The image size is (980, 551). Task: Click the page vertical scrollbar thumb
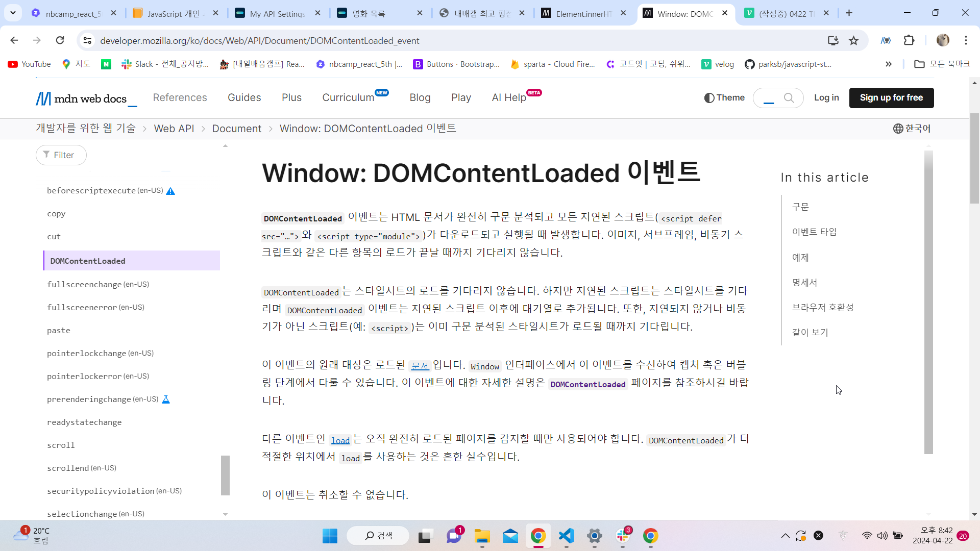(974, 158)
